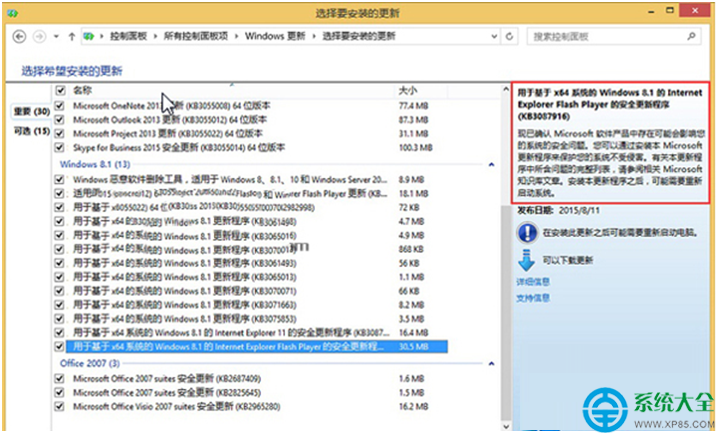Click the Refresh button
The height and width of the screenshot is (435, 717).
tap(509, 37)
